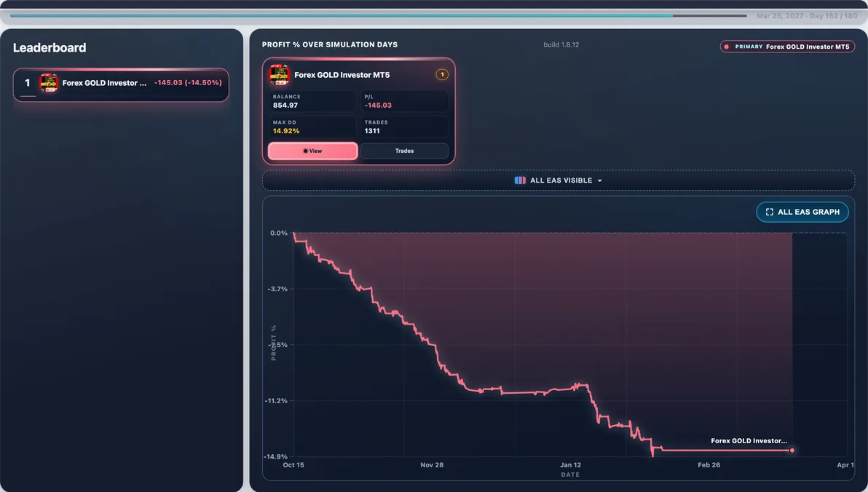
Task: Click the Forex GOLD Investor MT5 card title
Action: 342,75
